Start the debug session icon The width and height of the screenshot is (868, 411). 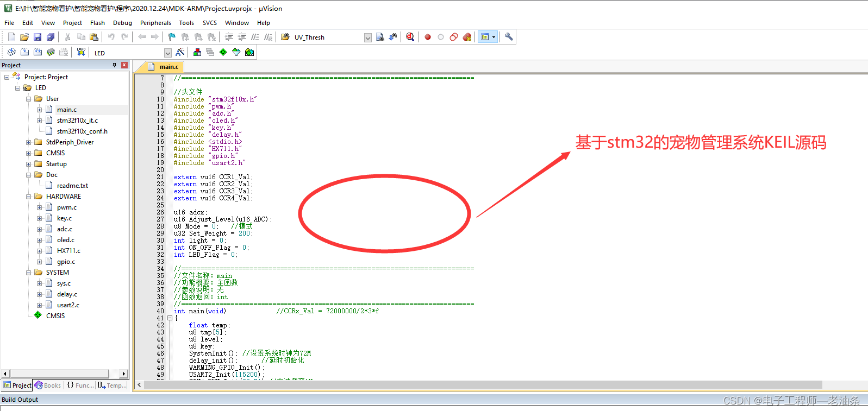click(410, 37)
